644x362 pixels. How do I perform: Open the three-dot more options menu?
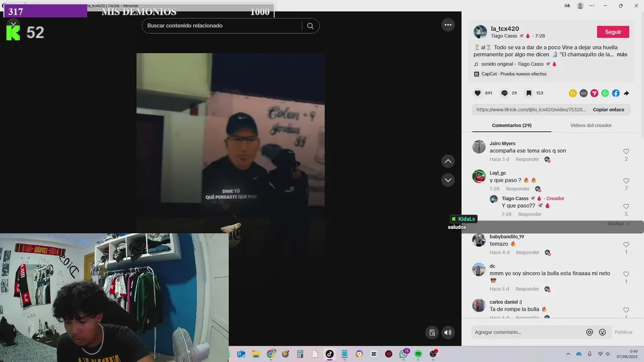[x=448, y=25]
